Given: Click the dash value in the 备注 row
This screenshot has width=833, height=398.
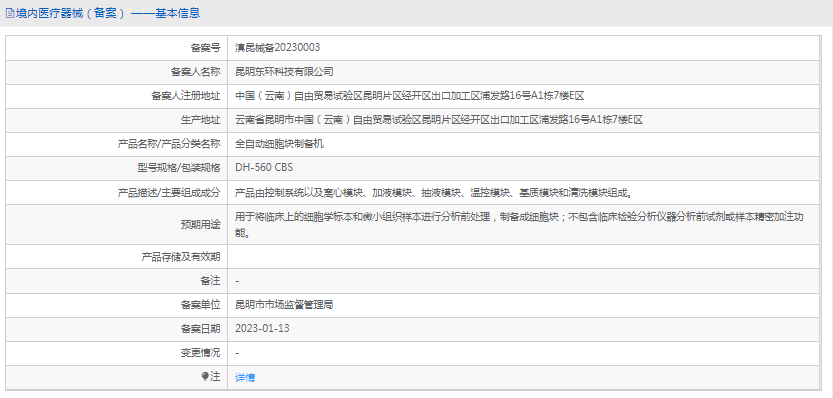Looking at the screenshot, I should 237,281.
